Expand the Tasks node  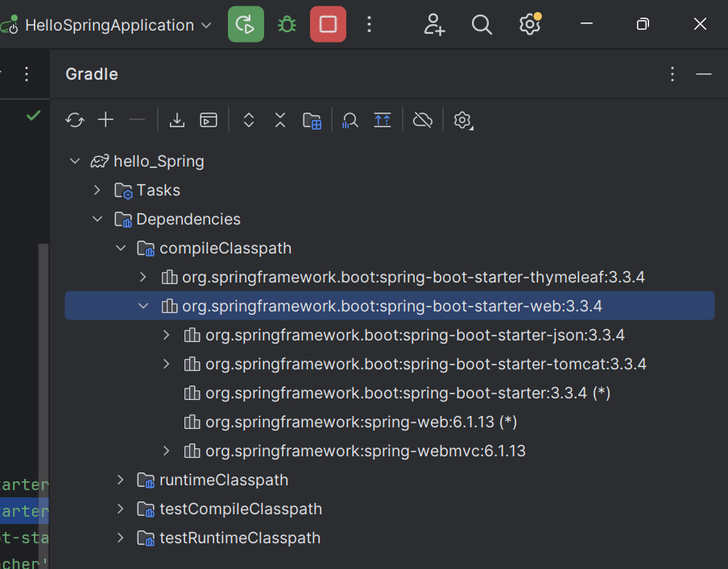[x=97, y=190]
